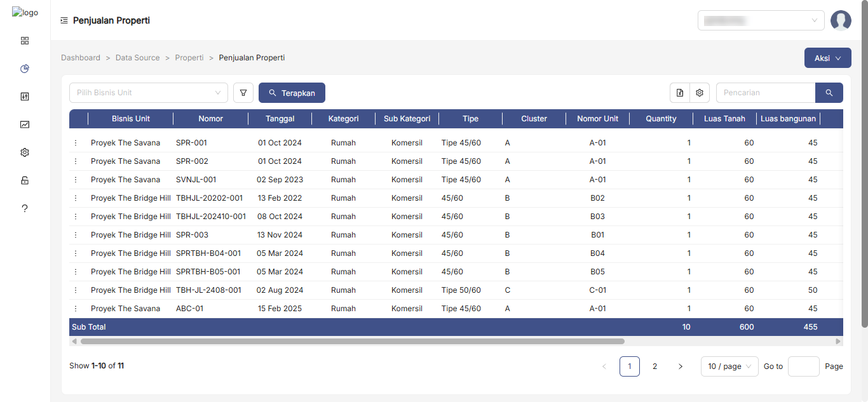Click the Terapkan button
The width and height of the screenshot is (868, 402).
pyautogui.click(x=292, y=93)
